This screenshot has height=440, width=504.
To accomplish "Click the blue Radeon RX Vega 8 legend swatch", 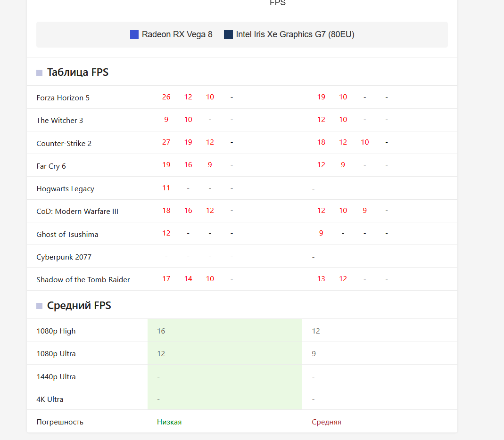I will (x=134, y=34).
